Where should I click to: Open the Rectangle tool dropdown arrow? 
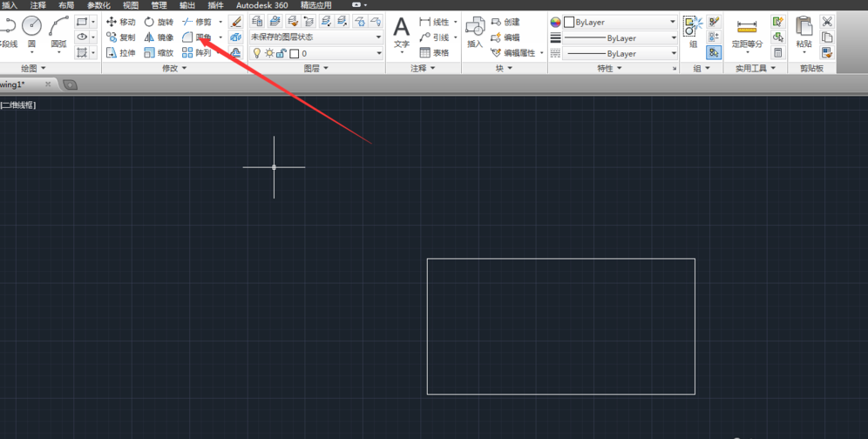pos(93,22)
